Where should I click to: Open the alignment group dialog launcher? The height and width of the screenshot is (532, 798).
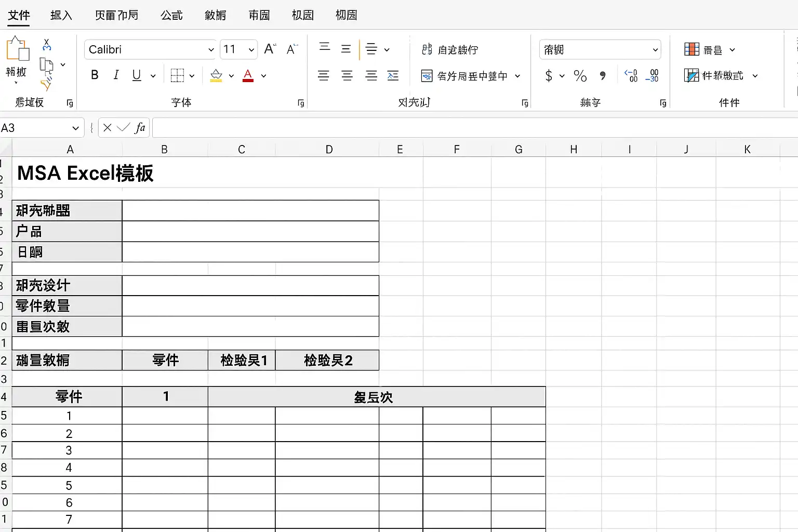click(525, 103)
